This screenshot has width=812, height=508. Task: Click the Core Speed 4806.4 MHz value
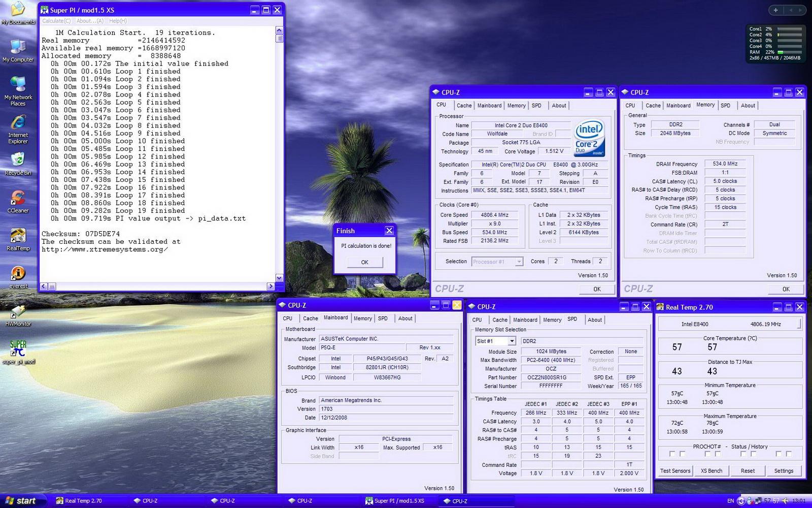pyautogui.click(x=494, y=215)
